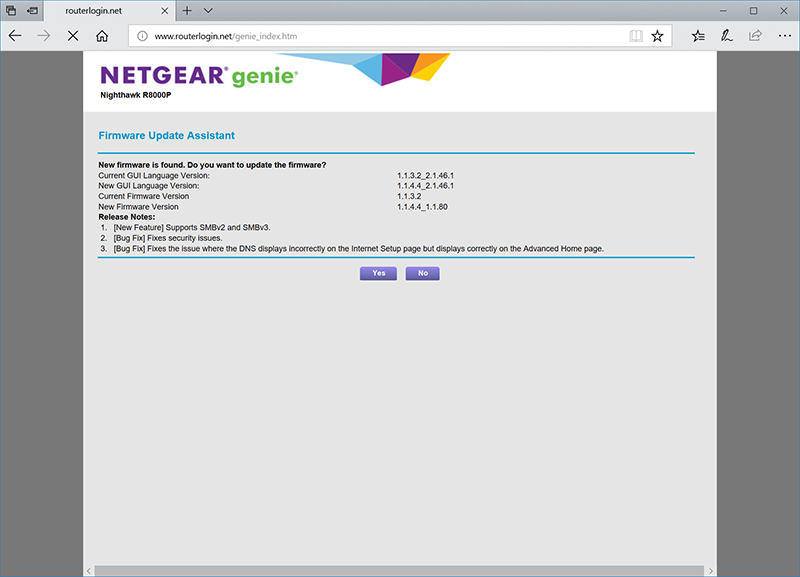Image resolution: width=800 pixels, height=577 pixels.
Task: Click the NETGEAR genie logo
Action: pos(198,77)
